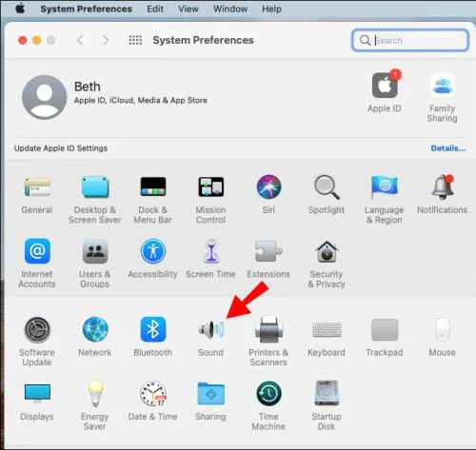The width and height of the screenshot is (476, 450).
Task: Open the System Preferences menu bar item
Action: (87, 9)
